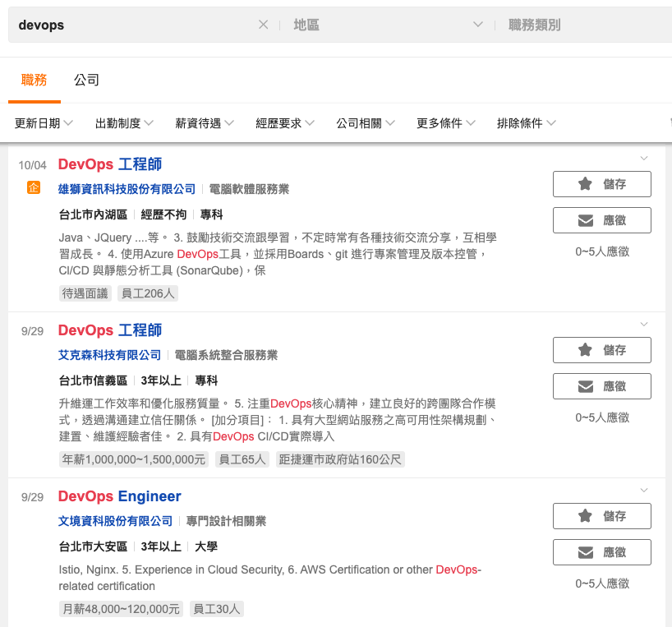Expand the 排除條件 filter
The width and height of the screenshot is (672, 627).
[527, 123]
